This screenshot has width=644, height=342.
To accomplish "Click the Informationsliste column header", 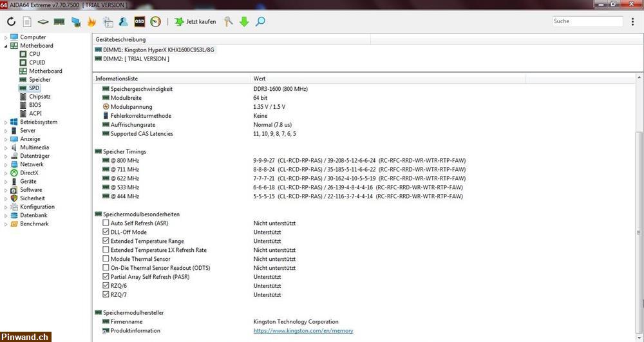I will pyautogui.click(x=172, y=79).
